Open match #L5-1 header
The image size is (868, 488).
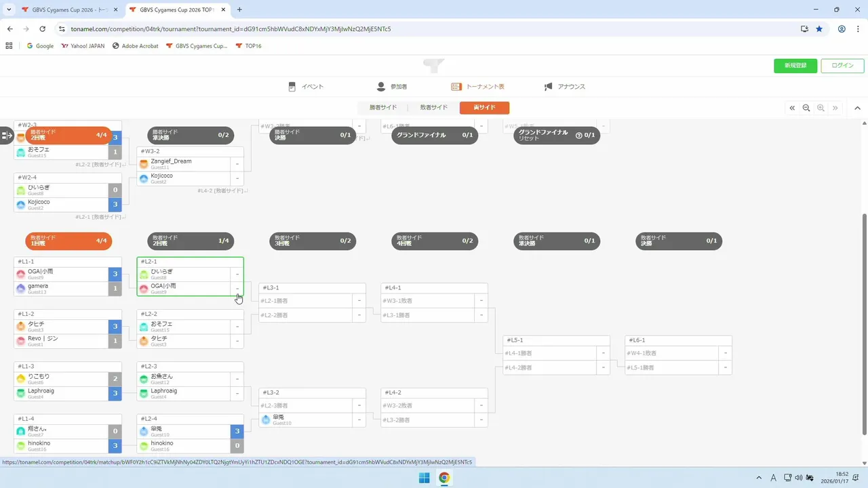coord(556,340)
